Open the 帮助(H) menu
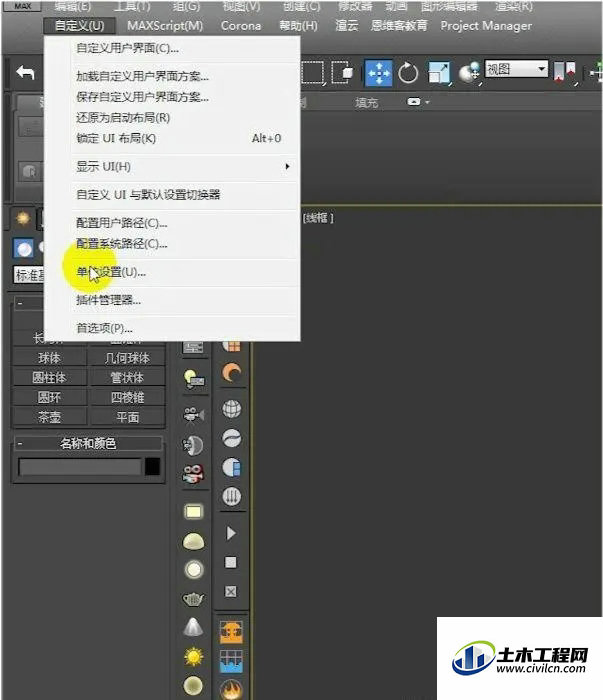 point(298,25)
